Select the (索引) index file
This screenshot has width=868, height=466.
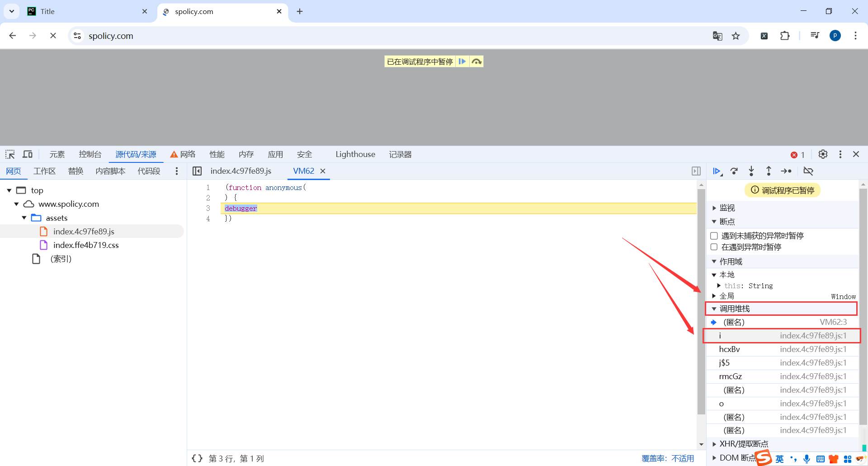(x=61, y=259)
